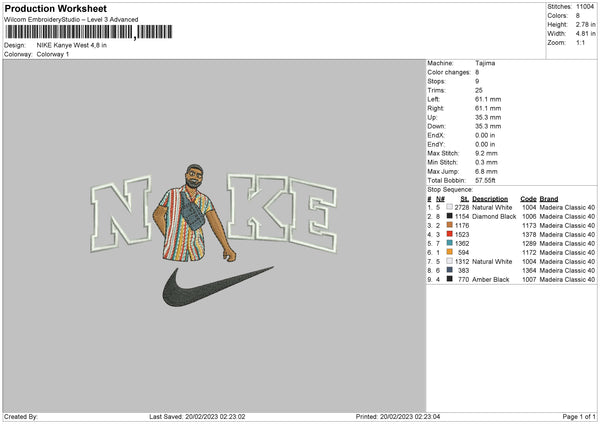The height and width of the screenshot is (424, 600).
Task: Select the 'Left:' measurement label
Action: [434, 99]
